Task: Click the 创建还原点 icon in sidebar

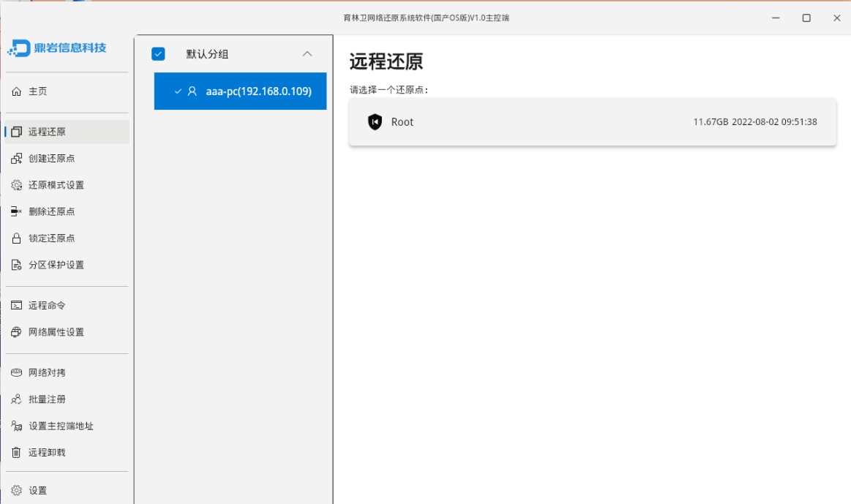Action: pos(17,159)
